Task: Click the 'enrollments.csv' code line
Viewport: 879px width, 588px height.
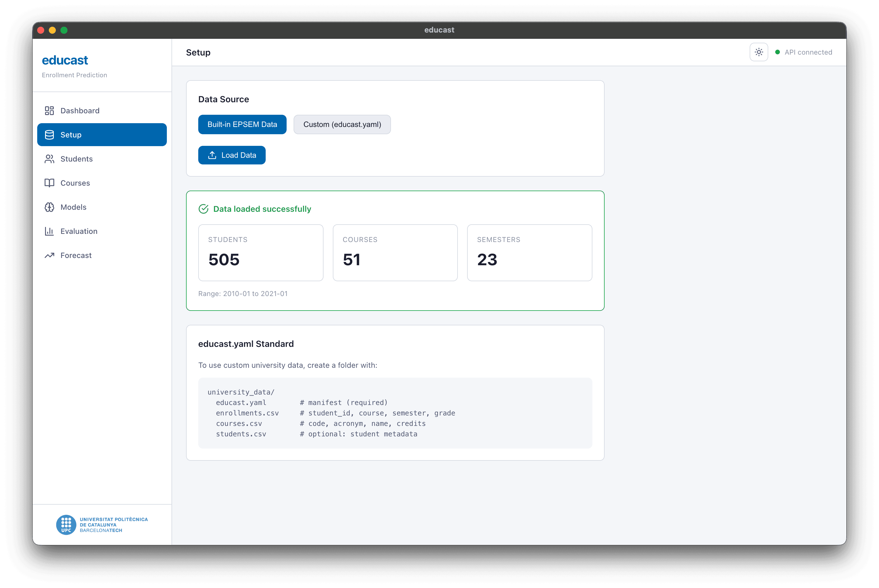Action: [x=335, y=413]
